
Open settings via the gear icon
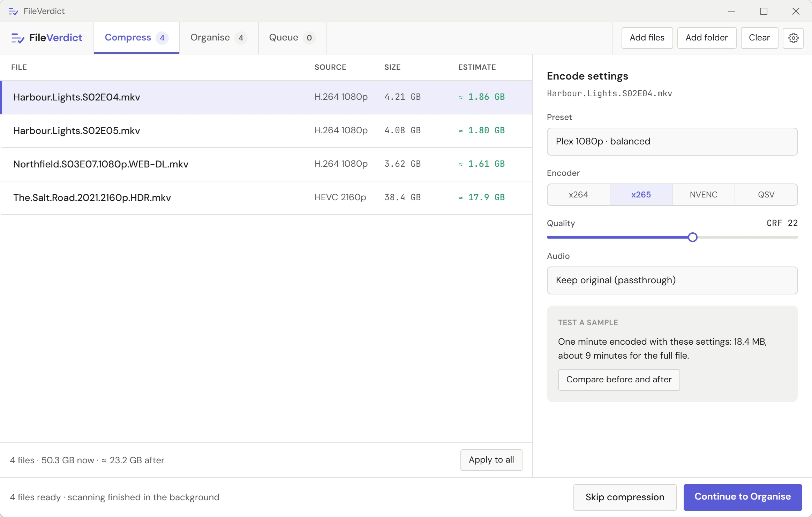[x=793, y=38]
